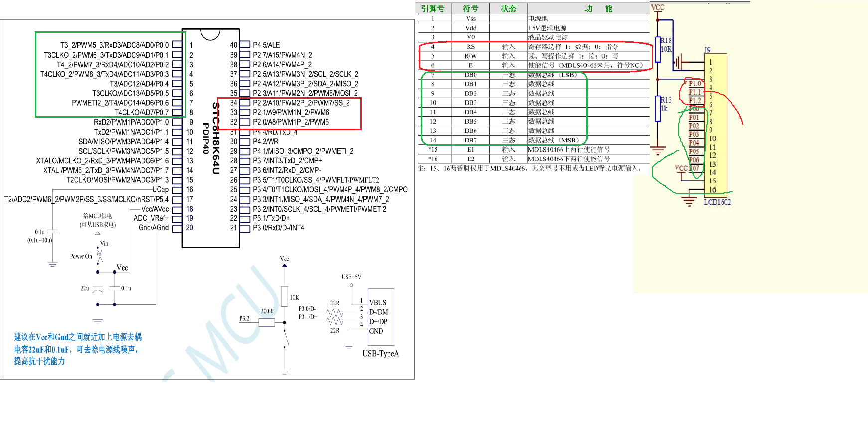Click the 'UCap' pin label
The width and height of the screenshot is (868, 428).
coord(161,189)
